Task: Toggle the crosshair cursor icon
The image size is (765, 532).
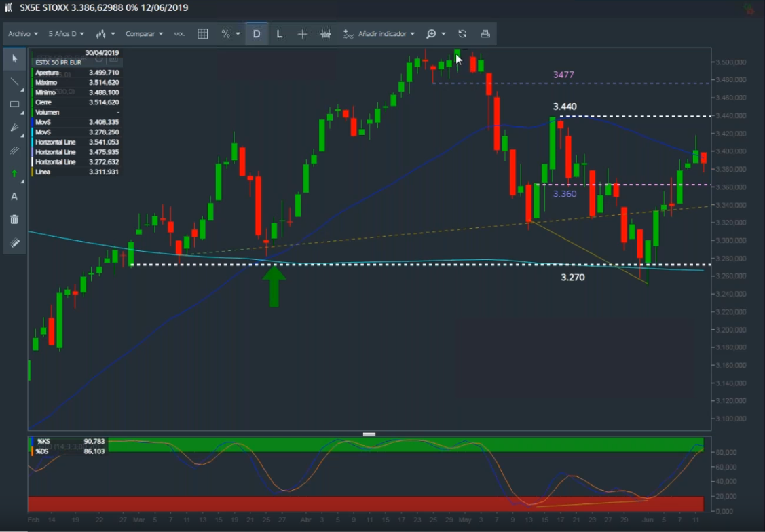Action: tap(302, 34)
